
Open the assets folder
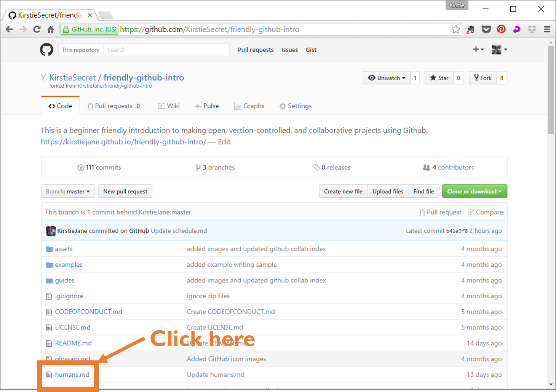[64, 249]
